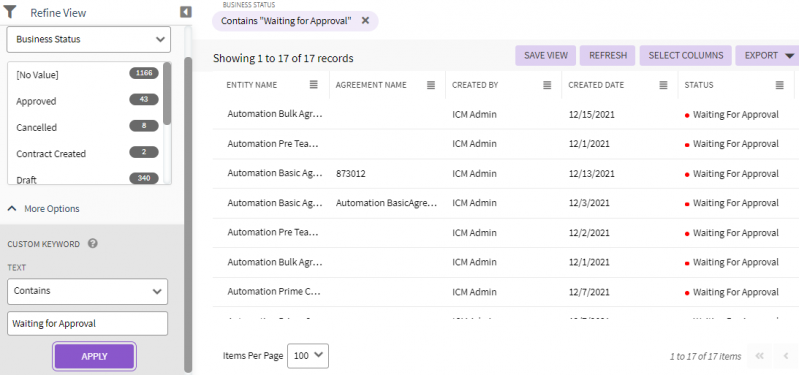Change Items Per Page dropdown
This screenshot has height=375, width=799.
pyautogui.click(x=308, y=356)
